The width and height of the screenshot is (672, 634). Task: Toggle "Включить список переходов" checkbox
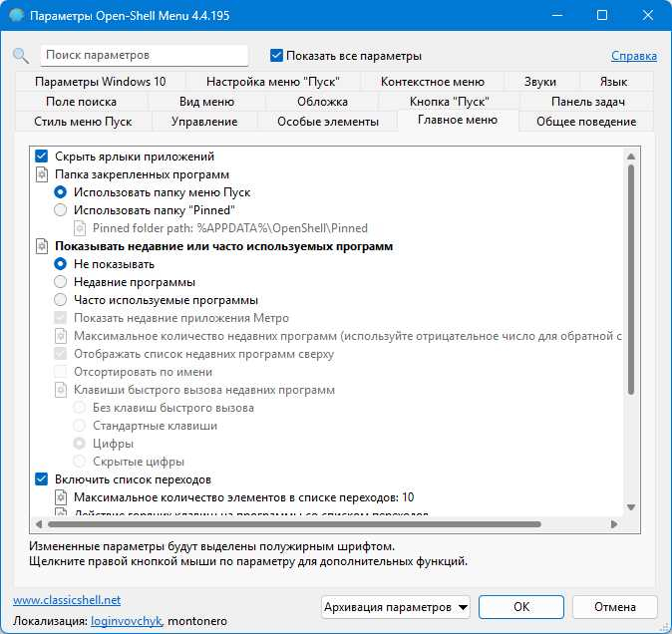tap(41, 479)
